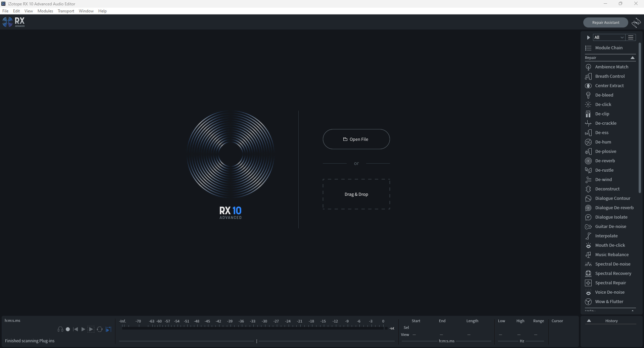Click the module list vertical scrollbar

tap(640, 117)
